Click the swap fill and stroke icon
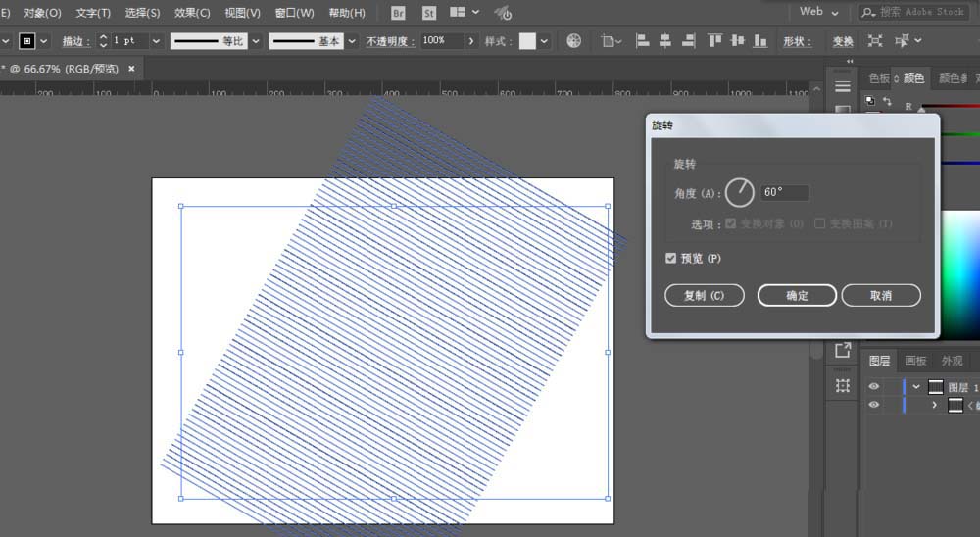Screen dimensions: 980x537 tap(888, 101)
